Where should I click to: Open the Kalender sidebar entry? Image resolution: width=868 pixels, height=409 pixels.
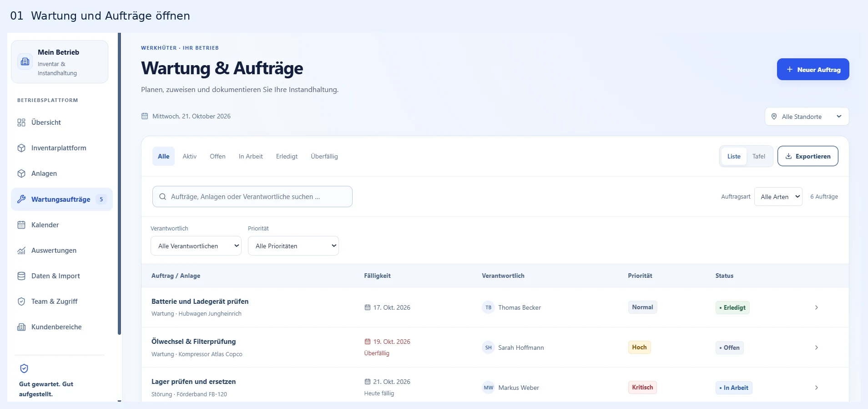tap(62, 225)
